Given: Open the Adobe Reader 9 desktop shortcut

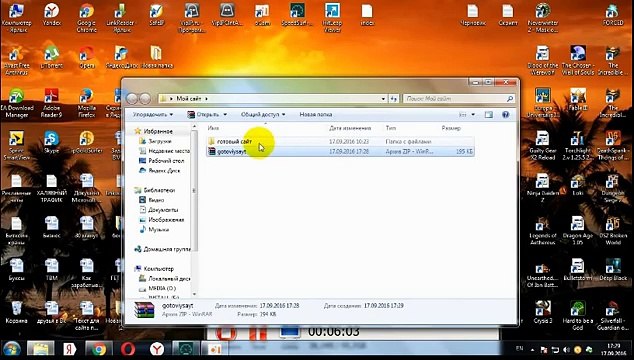Looking at the screenshot, I should [52, 104].
